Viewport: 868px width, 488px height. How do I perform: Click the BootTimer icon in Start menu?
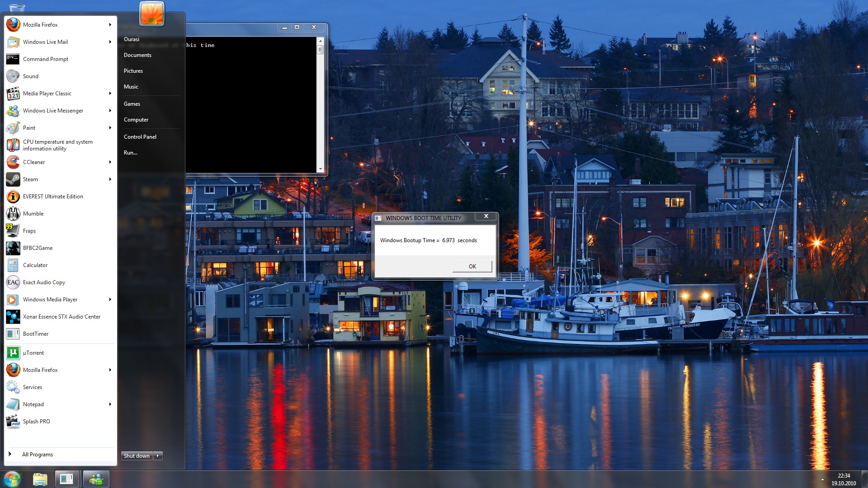click(13, 334)
